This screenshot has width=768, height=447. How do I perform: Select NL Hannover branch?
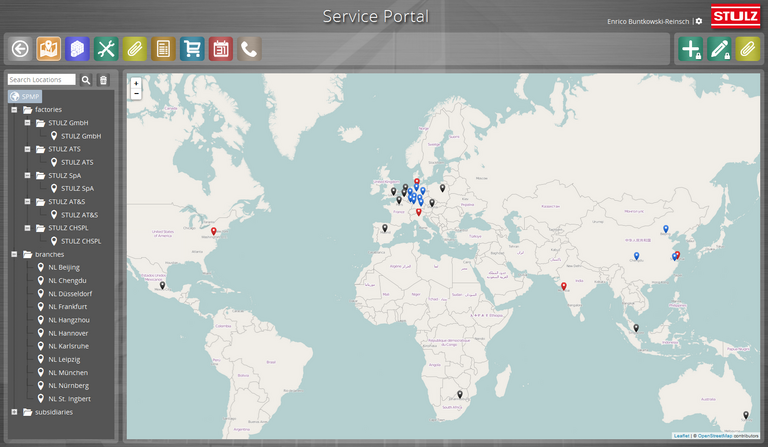click(63, 333)
